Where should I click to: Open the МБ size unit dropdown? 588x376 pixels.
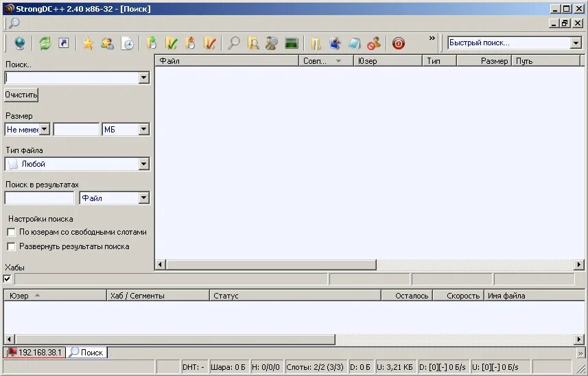point(143,129)
